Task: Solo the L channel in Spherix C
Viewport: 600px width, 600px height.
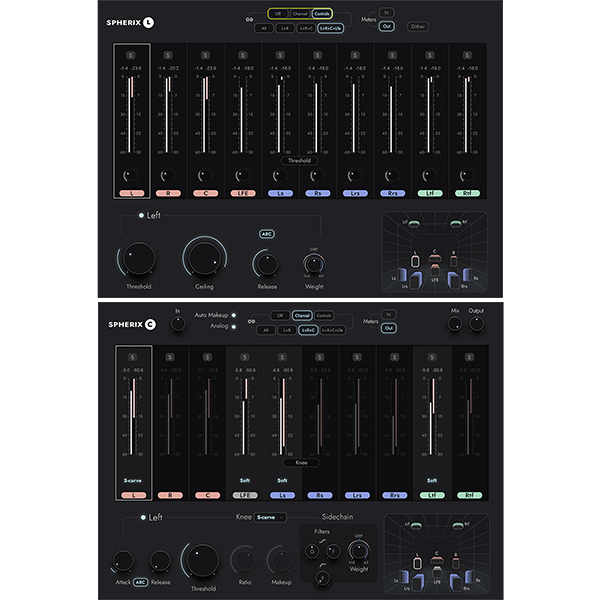Action: click(x=132, y=357)
